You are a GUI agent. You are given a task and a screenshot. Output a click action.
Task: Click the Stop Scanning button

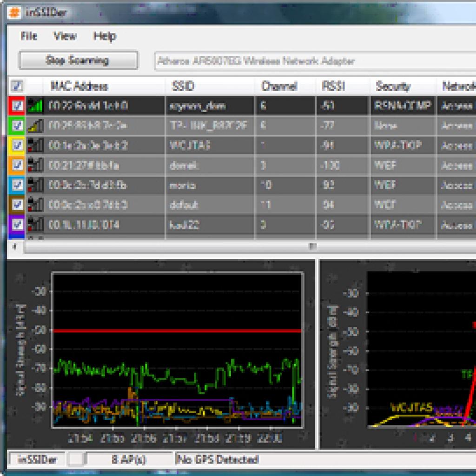pos(78,60)
